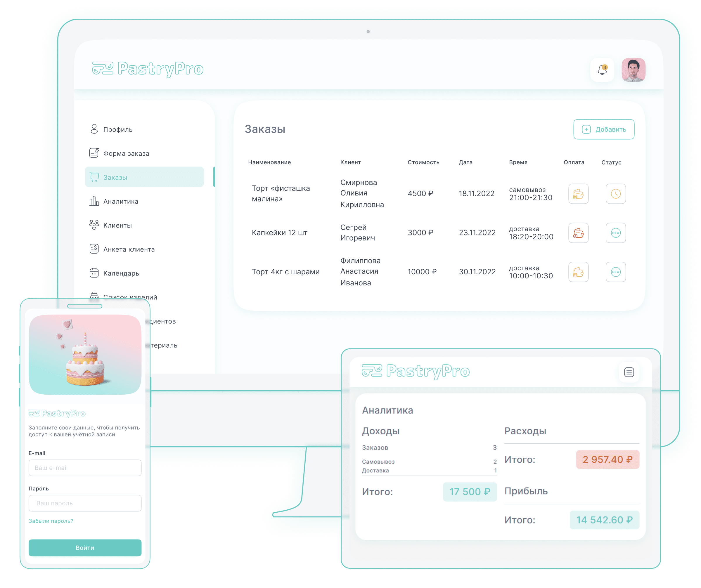
Task: Click the Аналитика heading on tablet
Action: pyautogui.click(x=387, y=410)
